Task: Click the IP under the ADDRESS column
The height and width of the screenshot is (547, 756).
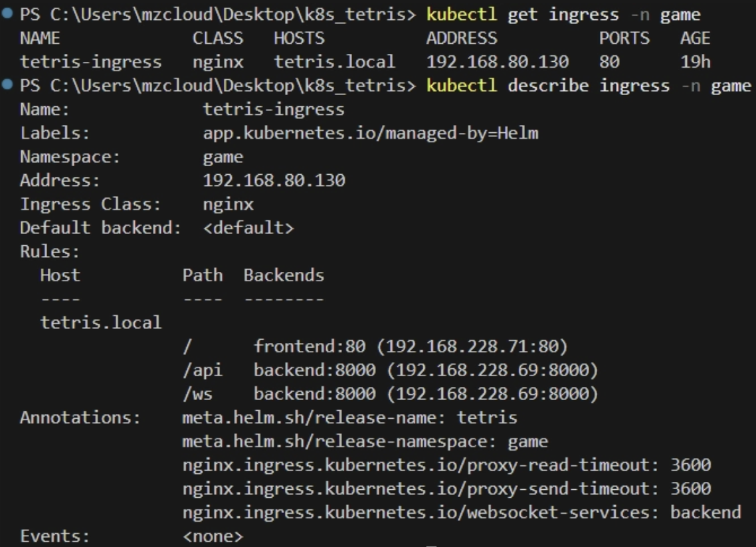Action: click(x=497, y=62)
